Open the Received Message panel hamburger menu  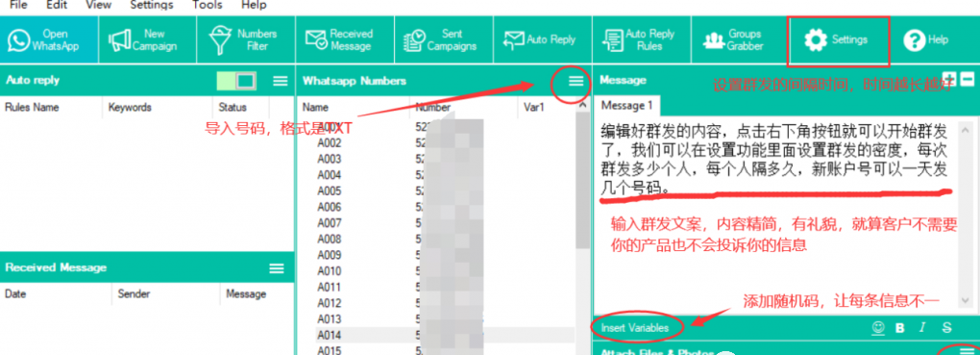point(277,268)
